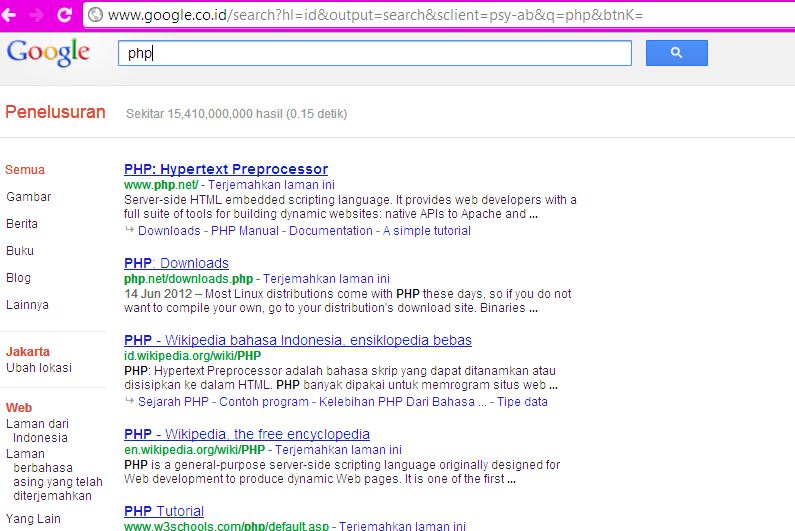Select the Semua filter
The image size is (795, 531).
(x=25, y=169)
